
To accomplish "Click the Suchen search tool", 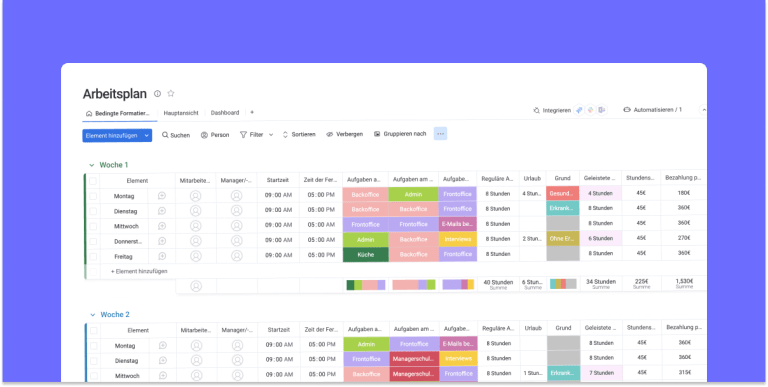I will [176, 135].
